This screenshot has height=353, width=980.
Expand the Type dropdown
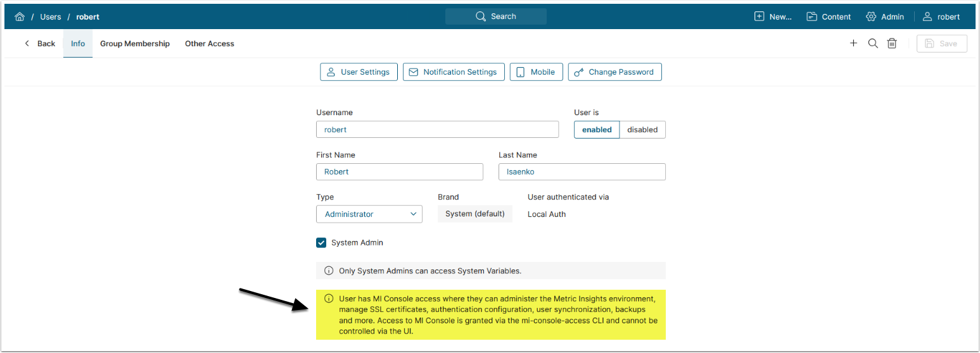click(x=369, y=214)
